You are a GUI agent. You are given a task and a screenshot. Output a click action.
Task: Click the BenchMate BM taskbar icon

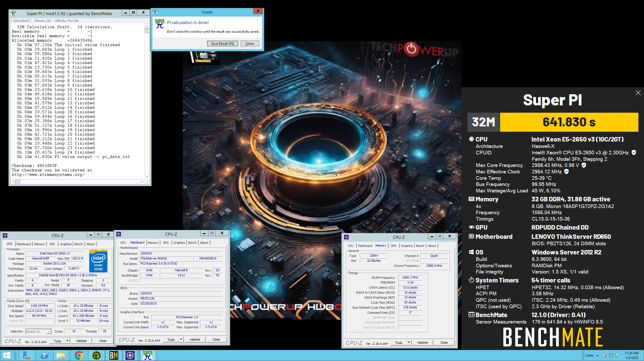[x=114, y=355]
